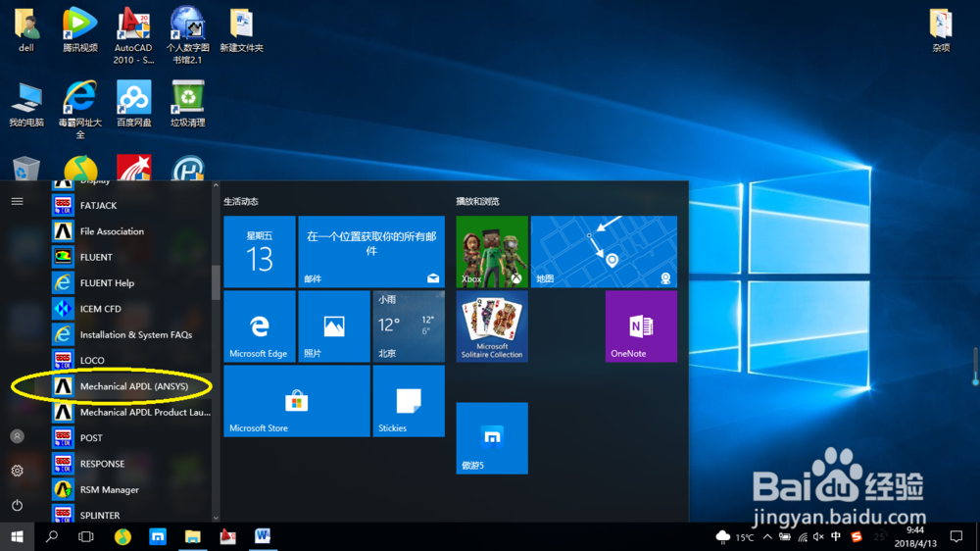Open FLUENT Help entry
Image resolution: width=980 pixels, height=551 pixels.
point(131,282)
